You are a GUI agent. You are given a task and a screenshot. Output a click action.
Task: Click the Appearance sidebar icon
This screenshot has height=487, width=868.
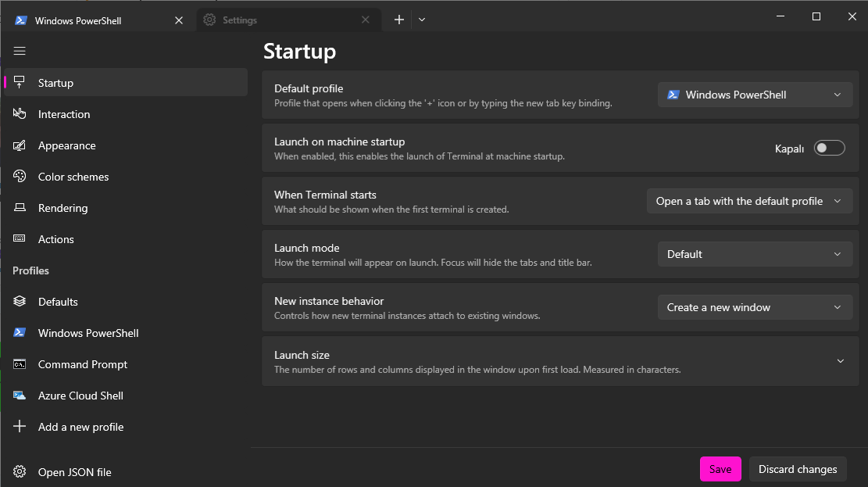click(20, 145)
